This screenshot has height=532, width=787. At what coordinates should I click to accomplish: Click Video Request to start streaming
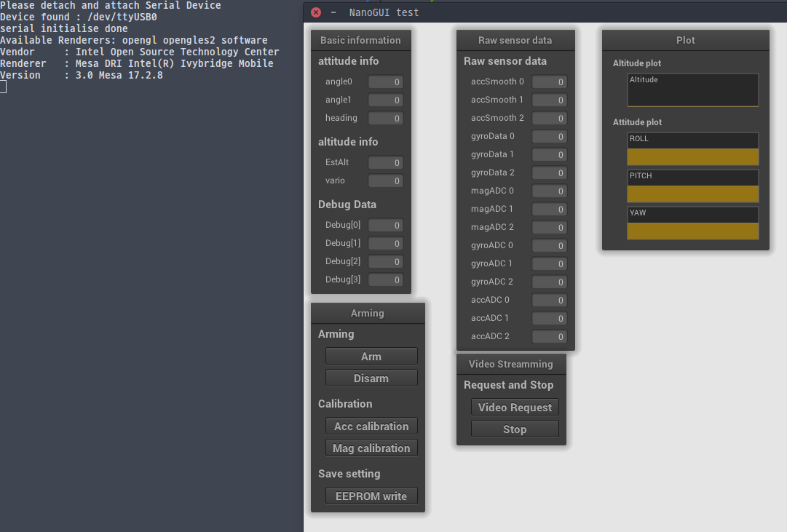[515, 407]
